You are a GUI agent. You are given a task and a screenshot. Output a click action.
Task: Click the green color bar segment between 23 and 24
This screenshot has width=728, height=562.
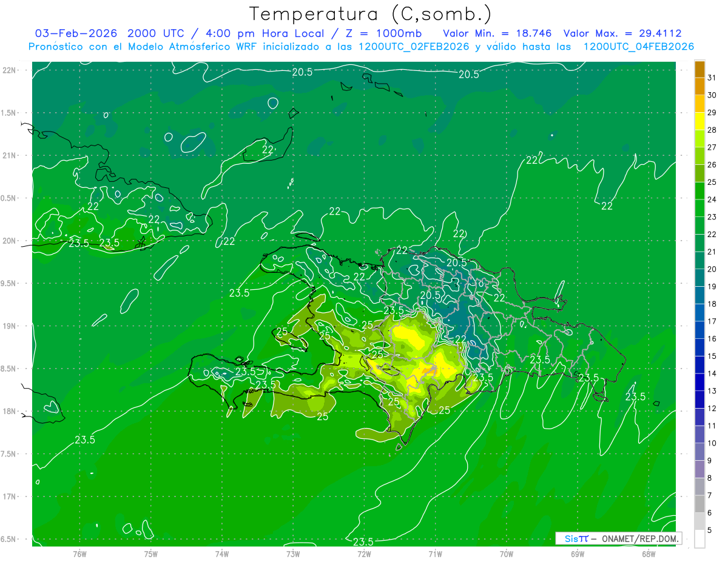[x=699, y=208]
